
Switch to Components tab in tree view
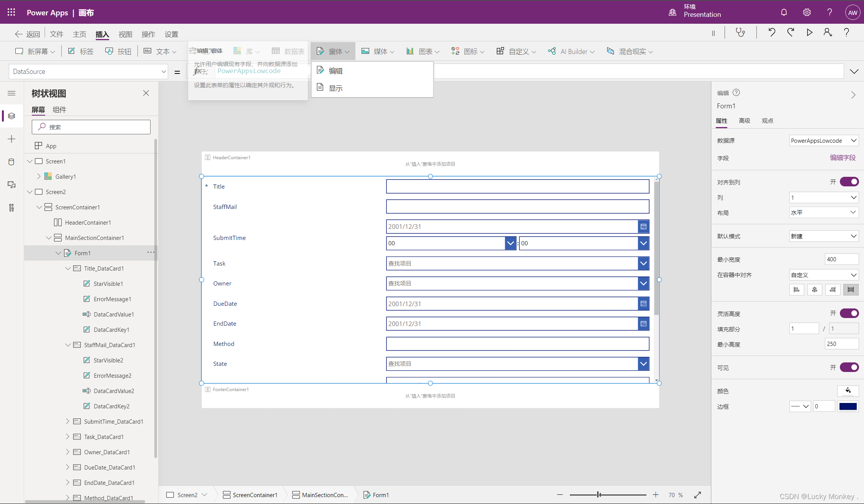tap(59, 109)
